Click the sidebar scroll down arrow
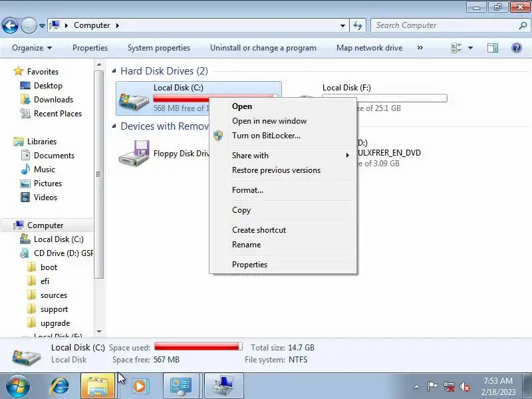Image resolution: width=532 pixels, height=399 pixels. click(x=98, y=331)
